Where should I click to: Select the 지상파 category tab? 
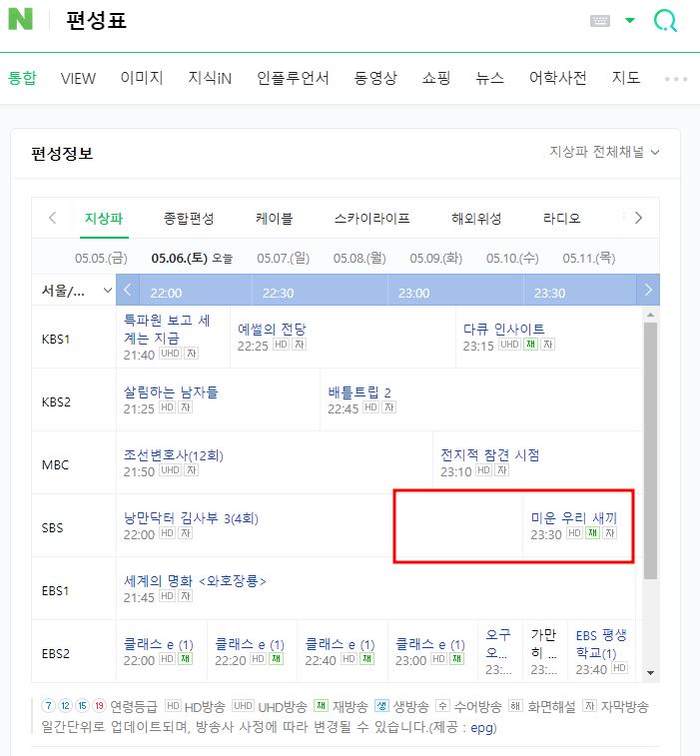click(x=104, y=219)
